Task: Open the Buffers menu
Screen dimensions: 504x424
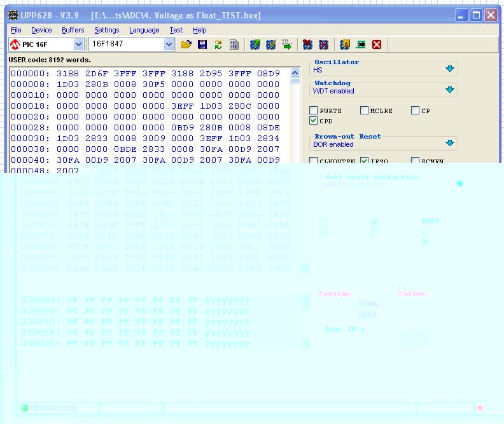Action: coord(73,30)
